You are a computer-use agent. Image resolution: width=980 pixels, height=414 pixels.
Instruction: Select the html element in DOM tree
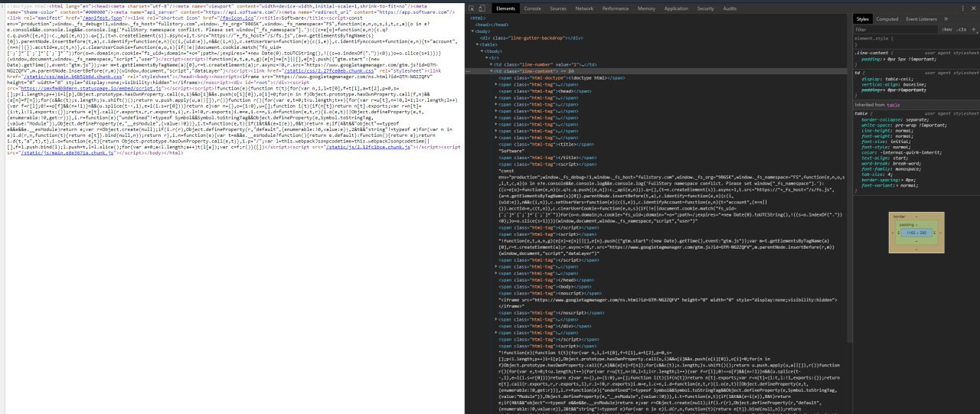[476, 18]
